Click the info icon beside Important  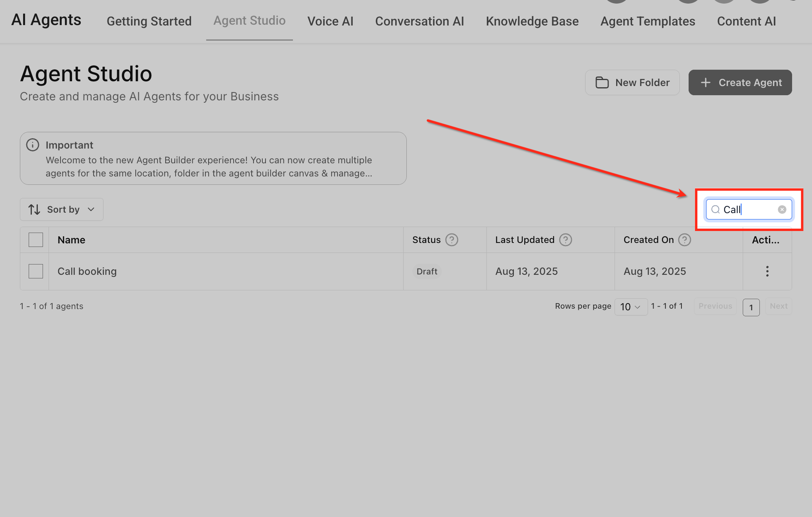[x=33, y=145]
